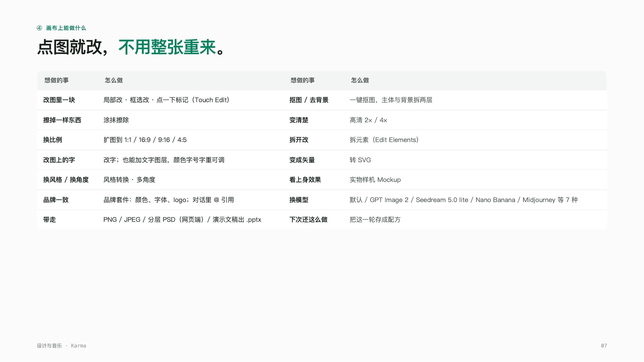Click the row label '改图里一块'
The width and height of the screenshot is (644, 362).
coord(59,100)
